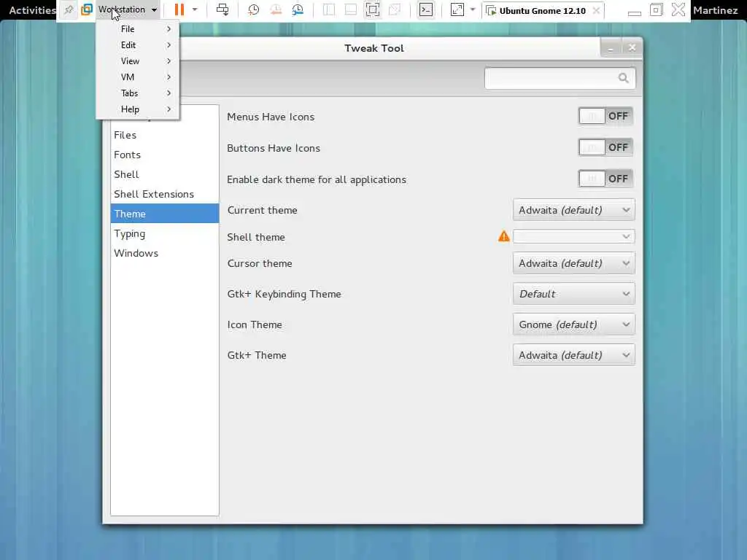The height and width of the screenshot is (560, 747).
Task: Open the Current theme dropdown
Action: pos(573,210)
